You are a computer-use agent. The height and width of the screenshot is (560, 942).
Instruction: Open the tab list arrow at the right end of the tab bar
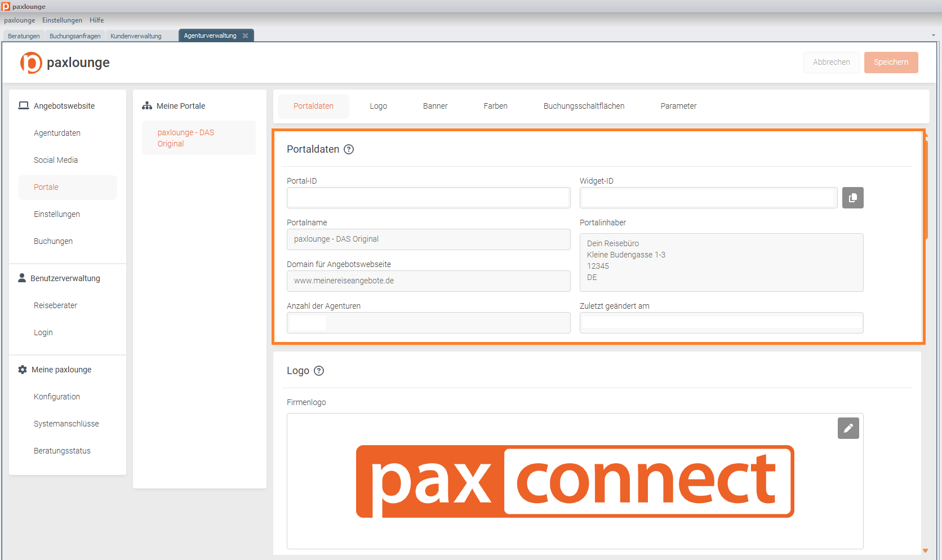pyautogui.click(x=934, y=35)
